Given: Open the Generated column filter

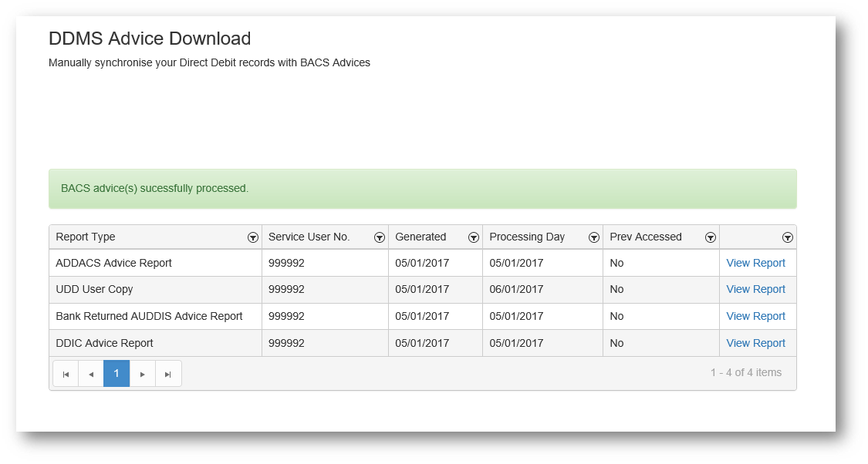Looking at the screenshot, I should (x=473, y=237).
